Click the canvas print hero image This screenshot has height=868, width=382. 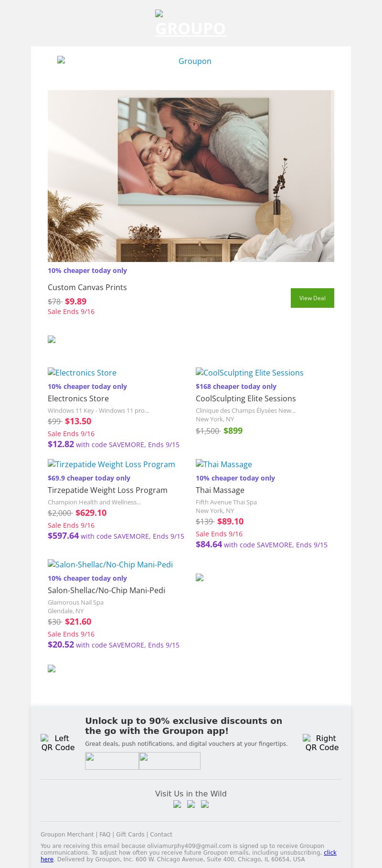[x=191, y=176]
